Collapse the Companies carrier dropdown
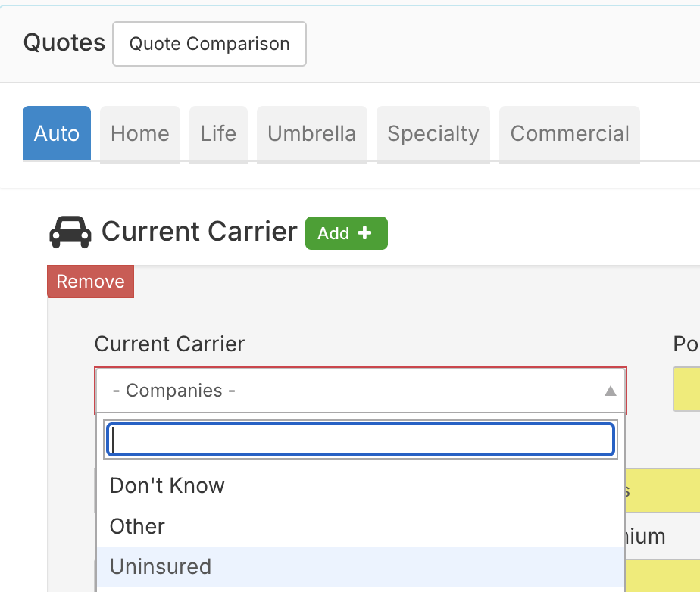This screenshot has width=700, height=592. coord(348,391)
